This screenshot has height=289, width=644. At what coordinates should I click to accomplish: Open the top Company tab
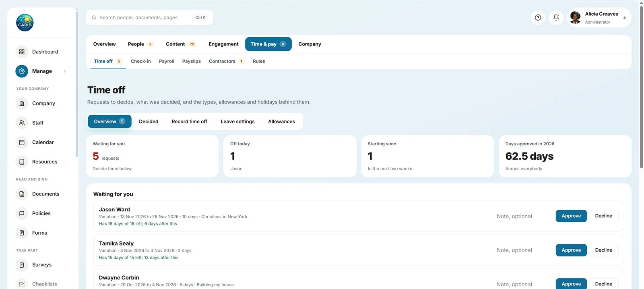310,44
